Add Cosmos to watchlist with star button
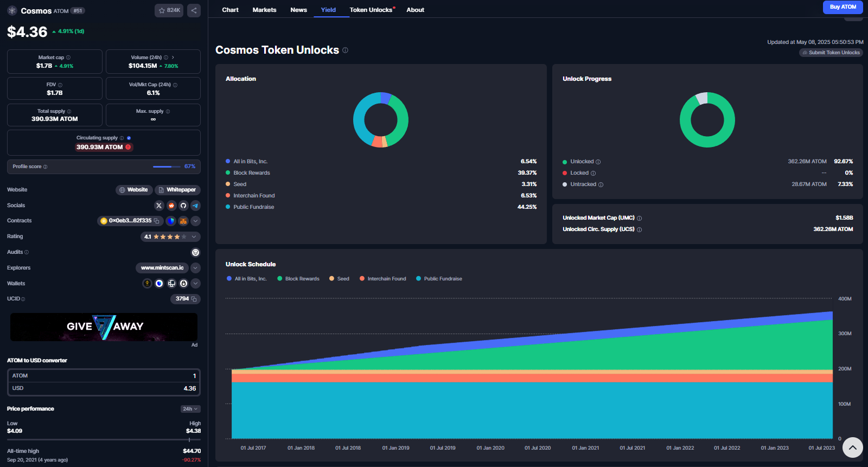Viewport: 868px width, 467px height. (169, 10)
